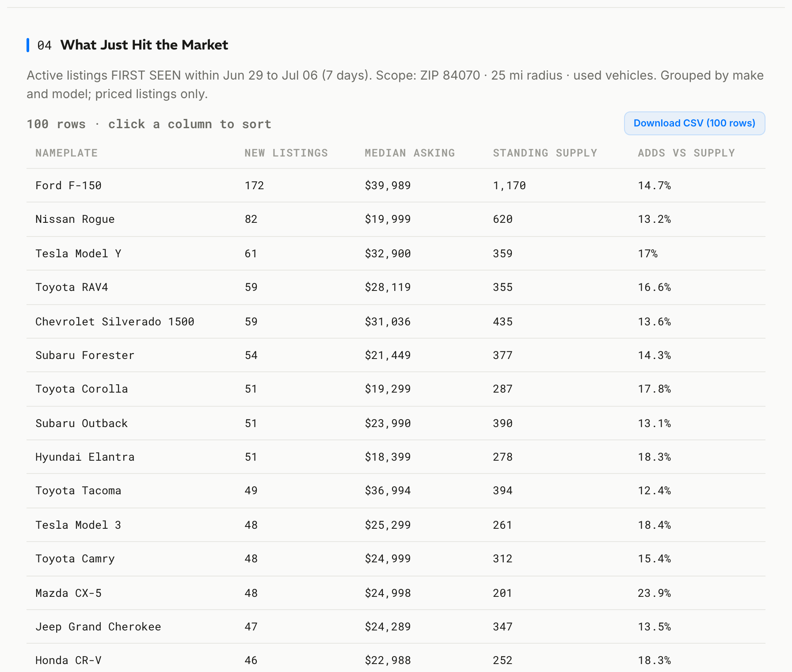Click the Tesla Model Y nameplate

(x=78, y=253)
